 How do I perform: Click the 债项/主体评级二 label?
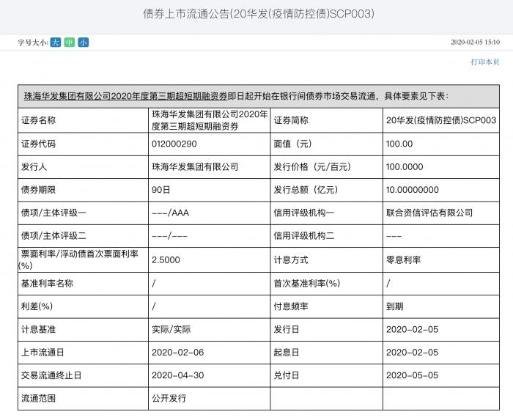coord(53,236)
